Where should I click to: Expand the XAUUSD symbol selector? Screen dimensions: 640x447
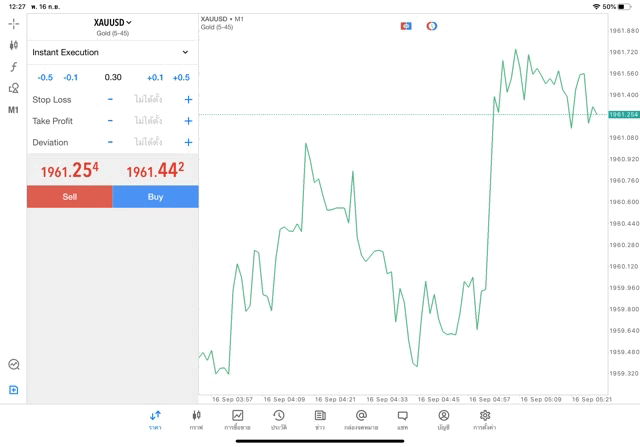tap(112, 22)
